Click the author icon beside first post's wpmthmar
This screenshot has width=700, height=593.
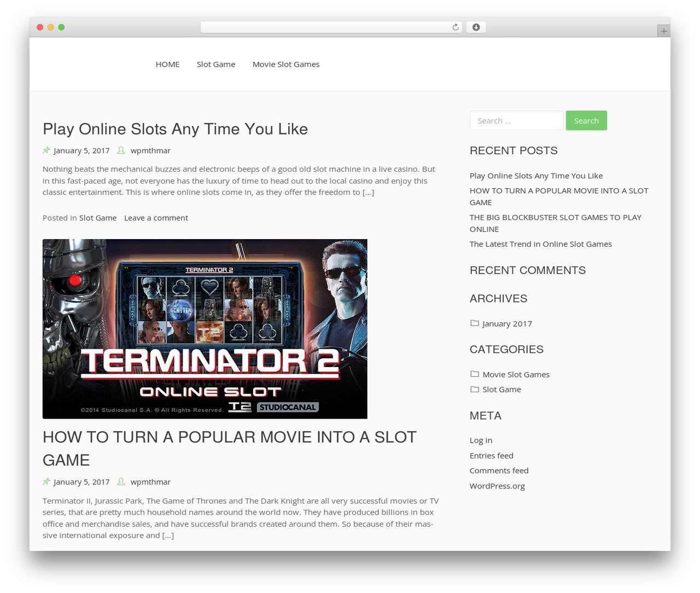pyautogui.click(x=121, y=150)
